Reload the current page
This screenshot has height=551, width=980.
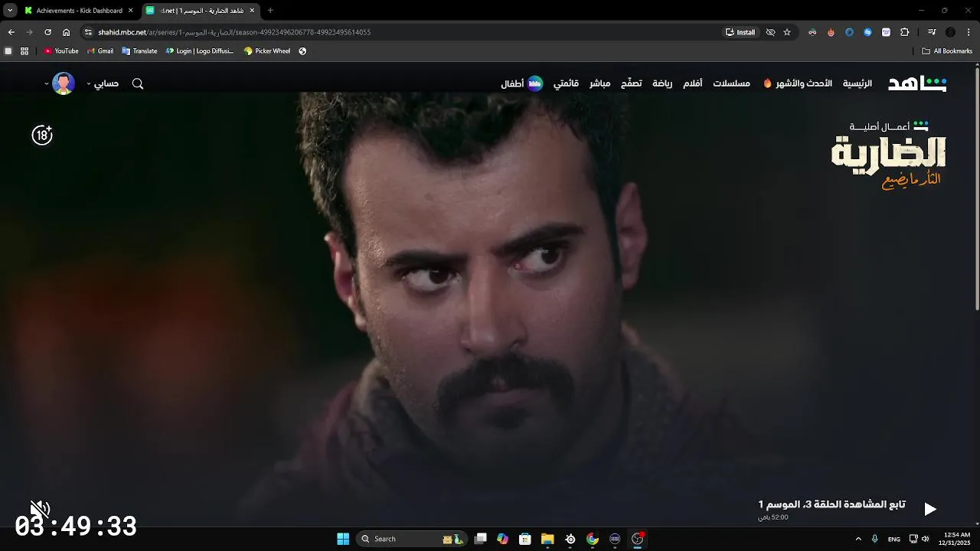(x=47, y=32)
